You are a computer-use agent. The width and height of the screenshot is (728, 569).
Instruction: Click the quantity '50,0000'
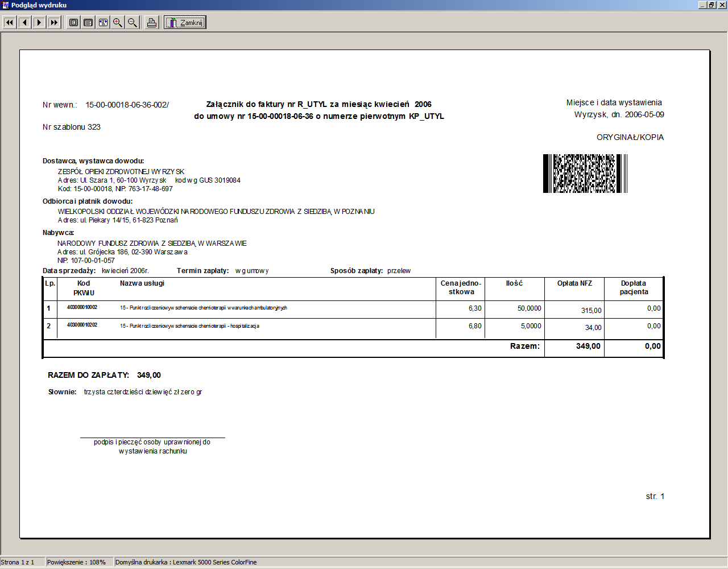point(530,308)
